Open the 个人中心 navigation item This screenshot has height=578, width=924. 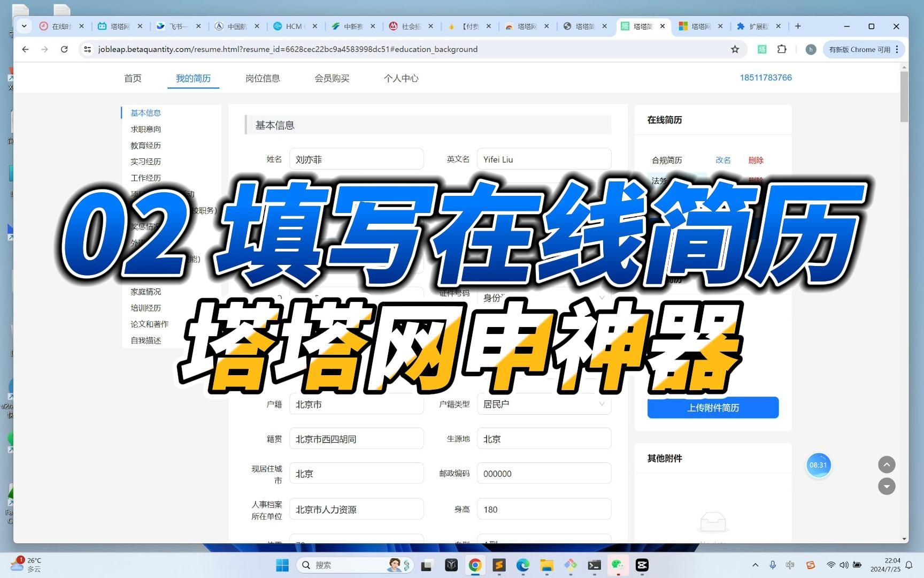401,78
